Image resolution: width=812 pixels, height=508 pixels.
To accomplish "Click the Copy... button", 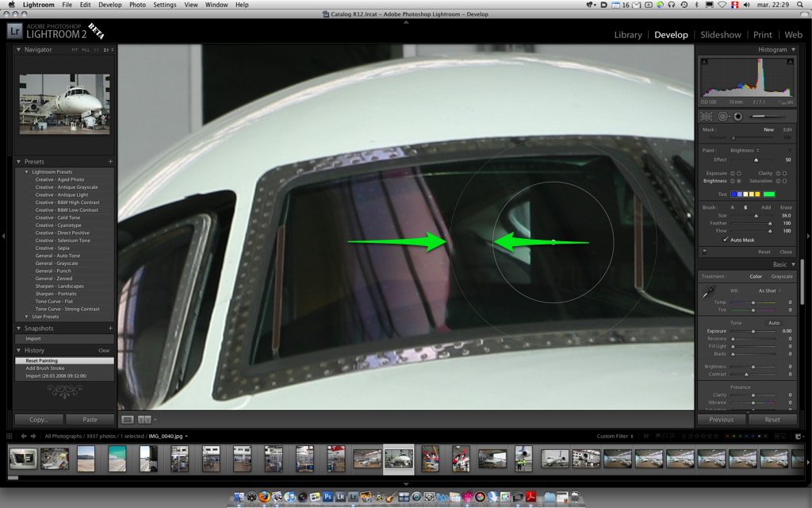I will tap(38, 419).
